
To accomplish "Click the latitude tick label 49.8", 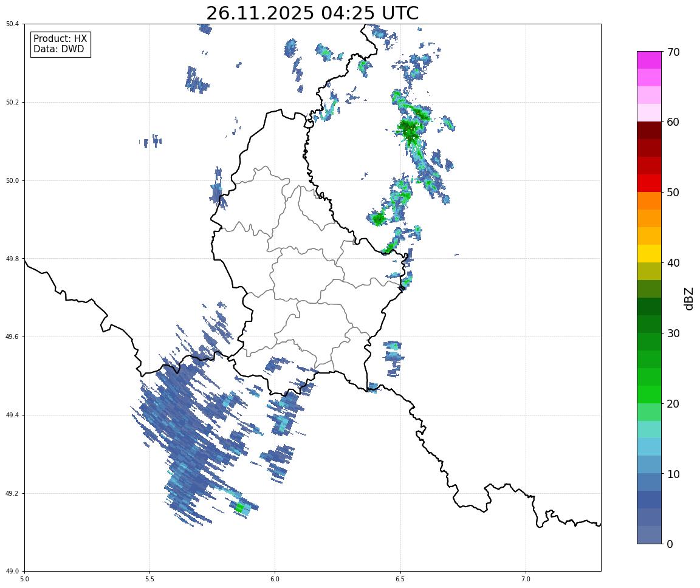I will pos(13,259).
